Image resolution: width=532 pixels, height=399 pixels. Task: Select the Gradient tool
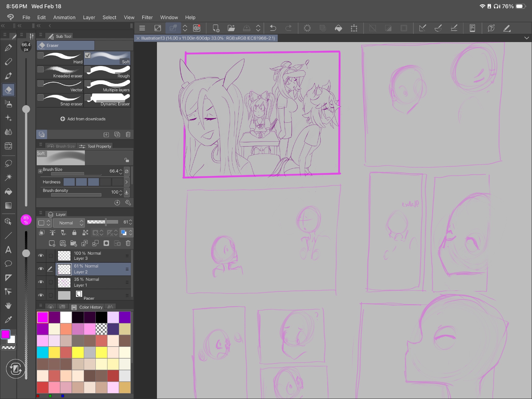pos(8,205)
